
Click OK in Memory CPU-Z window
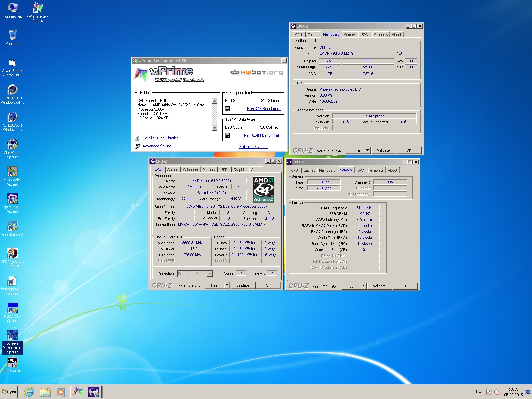click(405, 286)
